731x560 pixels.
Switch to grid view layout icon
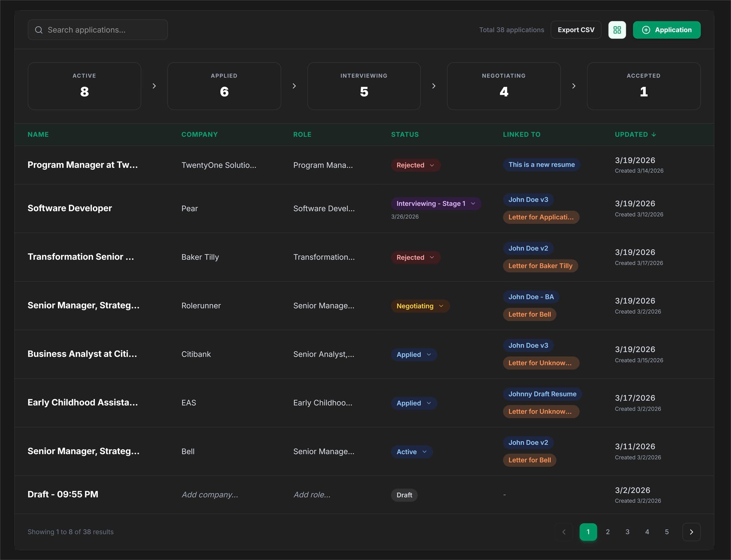coord(617,30)
